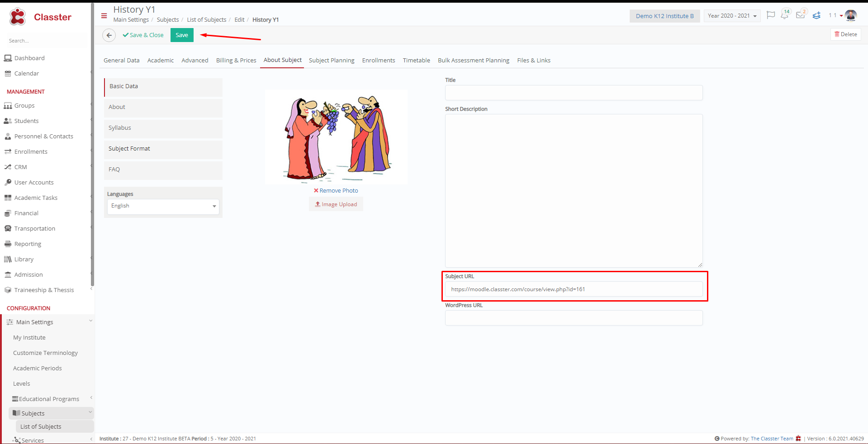
Task: Switch to the Subject Planning tab
Action: pos(332,60)
